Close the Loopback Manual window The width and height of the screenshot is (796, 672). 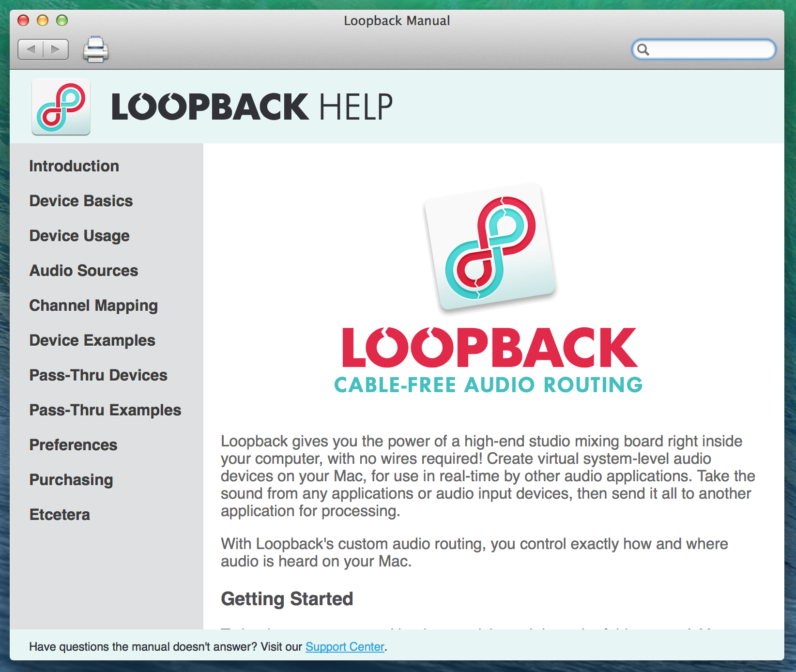click(23, 20)
